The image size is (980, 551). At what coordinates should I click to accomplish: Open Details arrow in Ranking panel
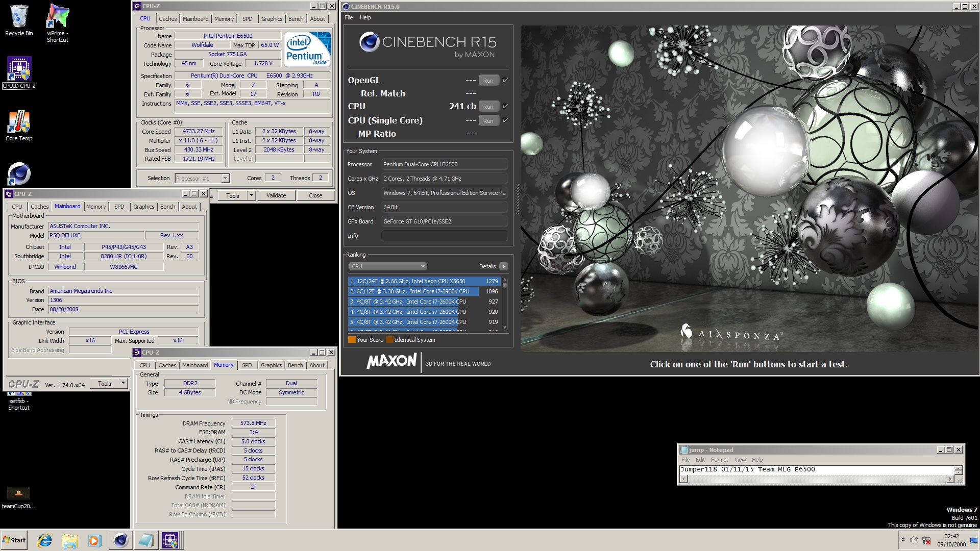tap(504, 266)
